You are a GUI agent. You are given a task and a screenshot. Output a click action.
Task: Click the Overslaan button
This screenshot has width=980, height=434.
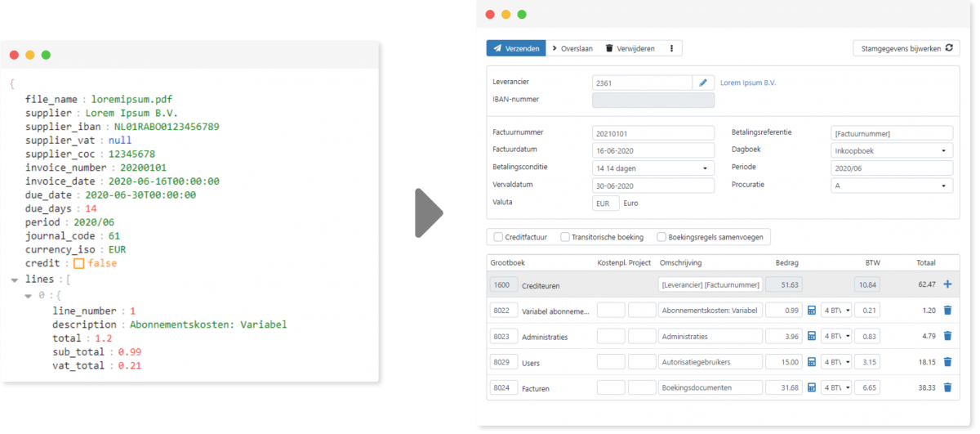tap(572, 48)
